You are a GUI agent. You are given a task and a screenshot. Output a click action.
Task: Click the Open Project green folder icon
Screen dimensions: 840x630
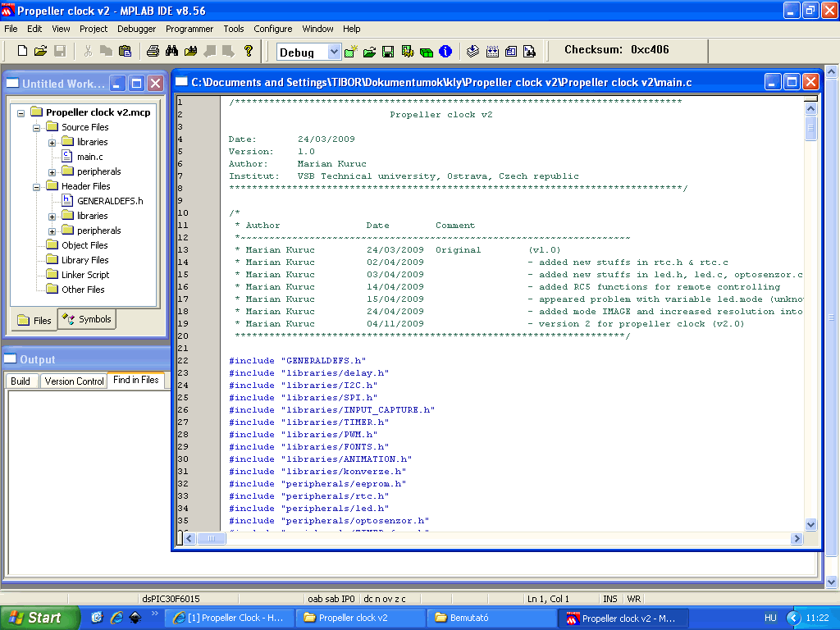[x=370, y=52]
